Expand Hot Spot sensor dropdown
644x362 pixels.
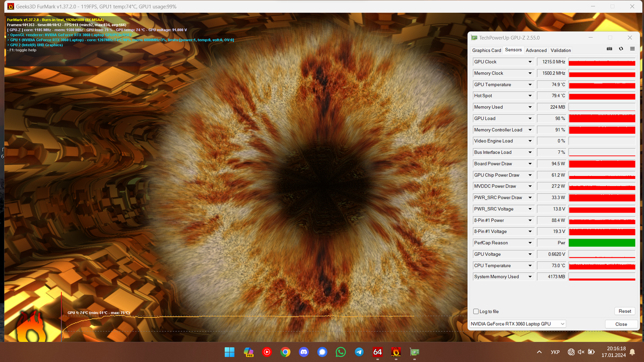(x=530, y=96)
